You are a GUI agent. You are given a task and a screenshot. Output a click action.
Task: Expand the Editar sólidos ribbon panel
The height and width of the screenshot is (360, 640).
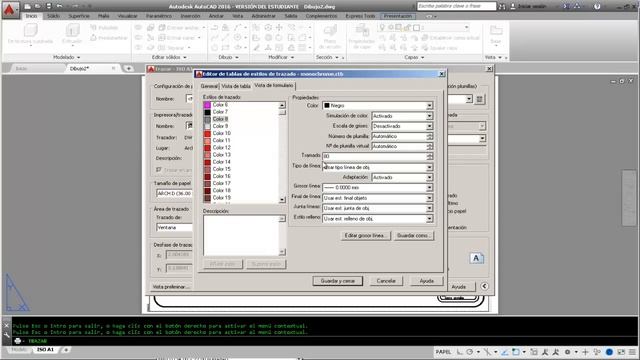[x=169, y=58]
